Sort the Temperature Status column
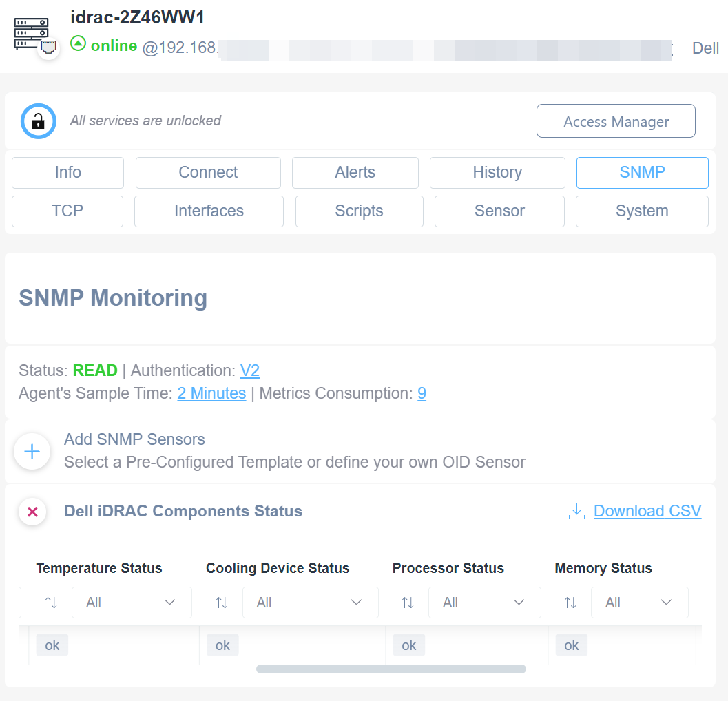Image resolution: width=728 pixels, height=701 pixels. (51, 603)
